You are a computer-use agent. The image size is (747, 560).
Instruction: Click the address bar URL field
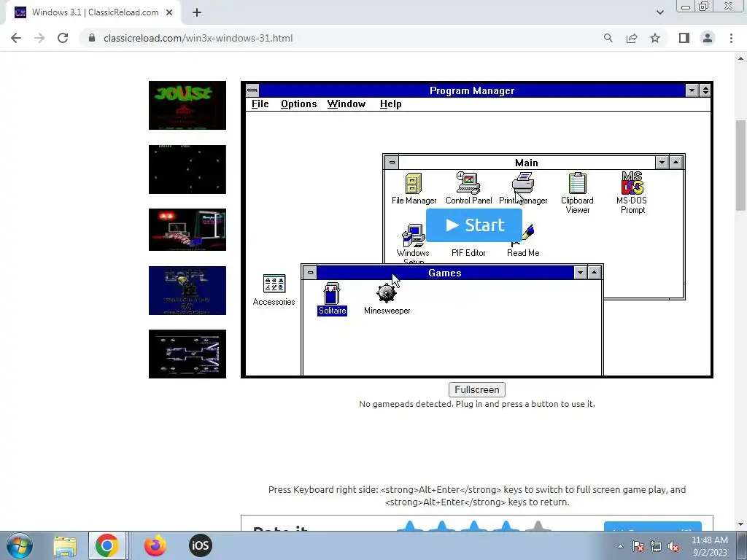pos(343,38)
